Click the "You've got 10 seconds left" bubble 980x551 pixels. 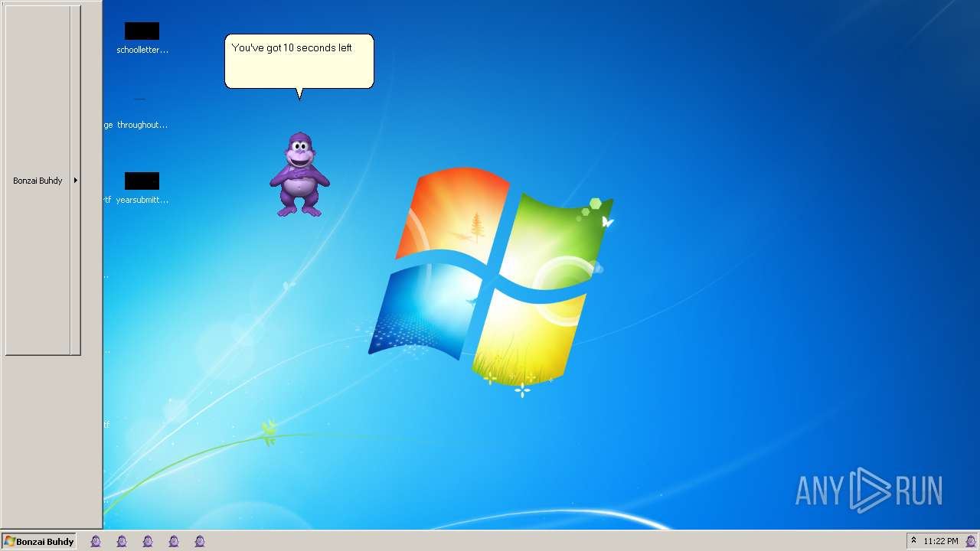tap(299, 61)
